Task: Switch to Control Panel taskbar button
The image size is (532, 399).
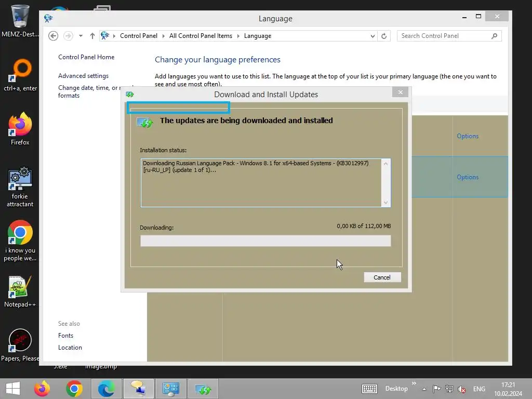Action: click(170, 389)
